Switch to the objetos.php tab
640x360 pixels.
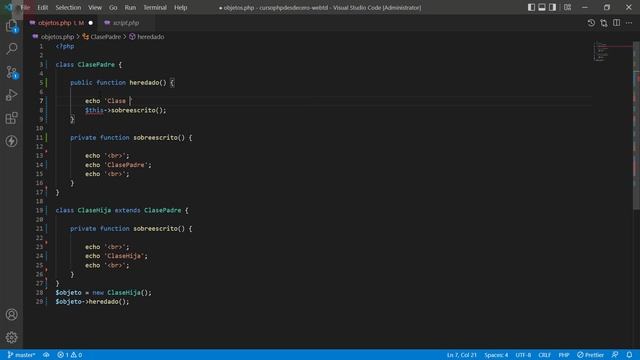tap(60, 23)
